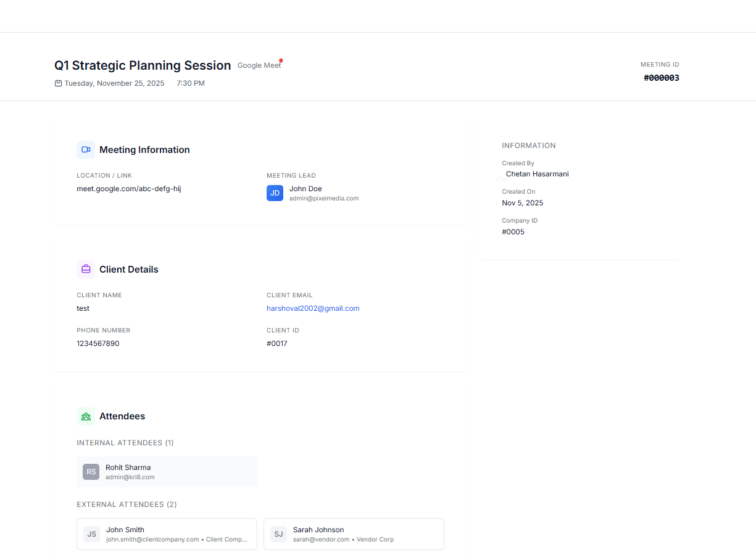Click the JD avatar for John Doe

click(x=275, y=193)
